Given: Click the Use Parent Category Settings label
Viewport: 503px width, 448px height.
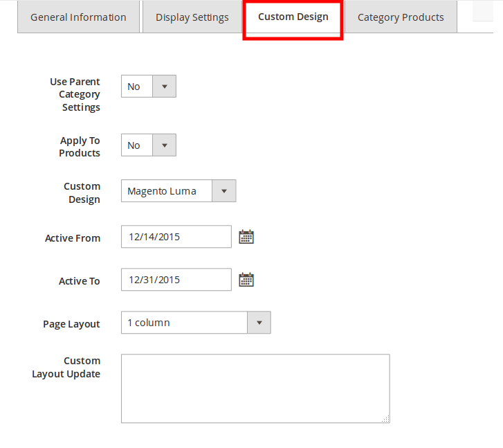Looking at the screenshot, I should tap(75, 94).
